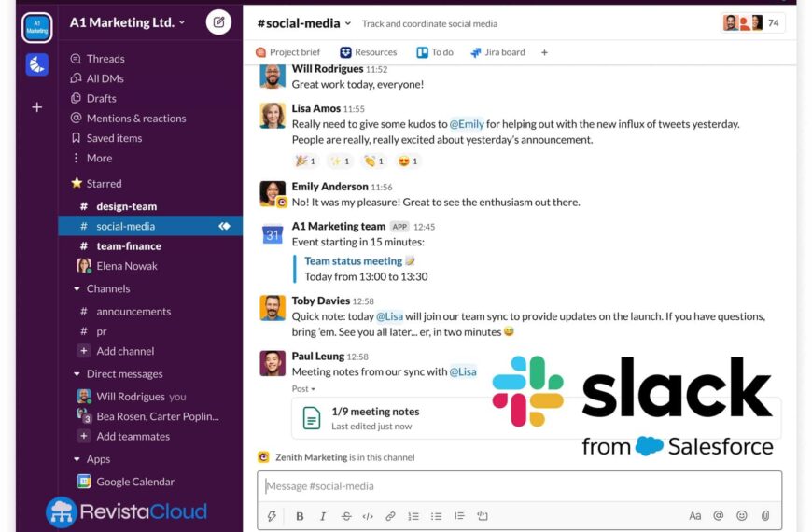This screenshot has width=812, height=532.
Task: Click the Toby Davies sender name
Action: pos(320,301)
